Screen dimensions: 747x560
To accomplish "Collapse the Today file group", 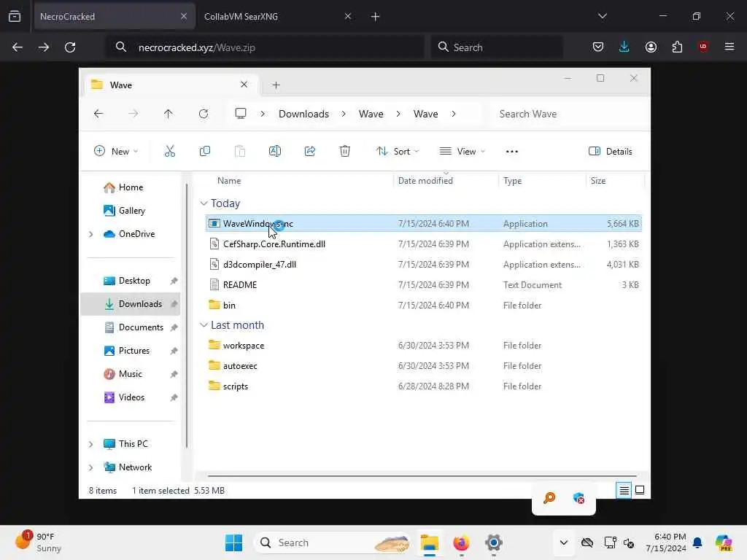I will (x=204, y=203).
